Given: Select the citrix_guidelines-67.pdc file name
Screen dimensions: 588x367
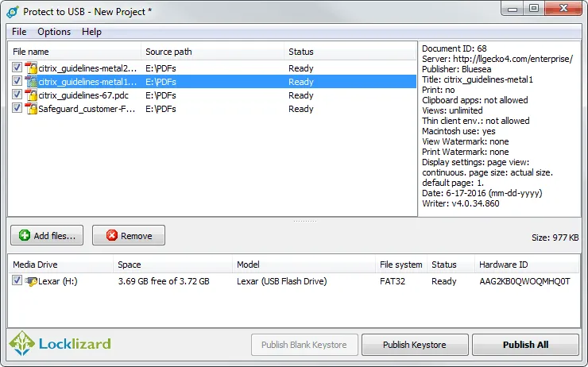Looking at the screenshot, I should 83,95.
